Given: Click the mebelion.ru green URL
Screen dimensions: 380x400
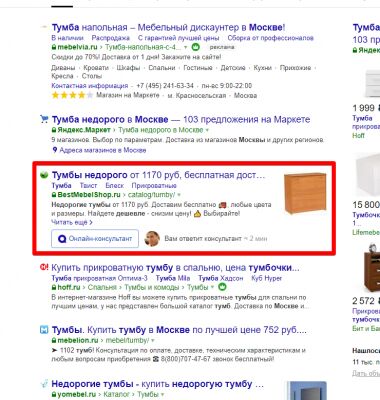Looking at the screenshot, I should (78, 340).
